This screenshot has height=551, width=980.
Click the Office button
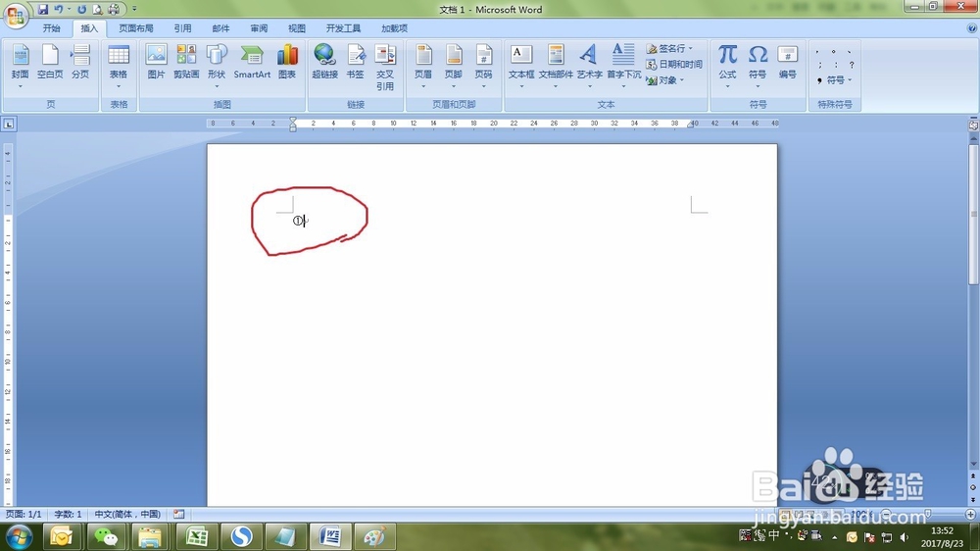(16, 15)
